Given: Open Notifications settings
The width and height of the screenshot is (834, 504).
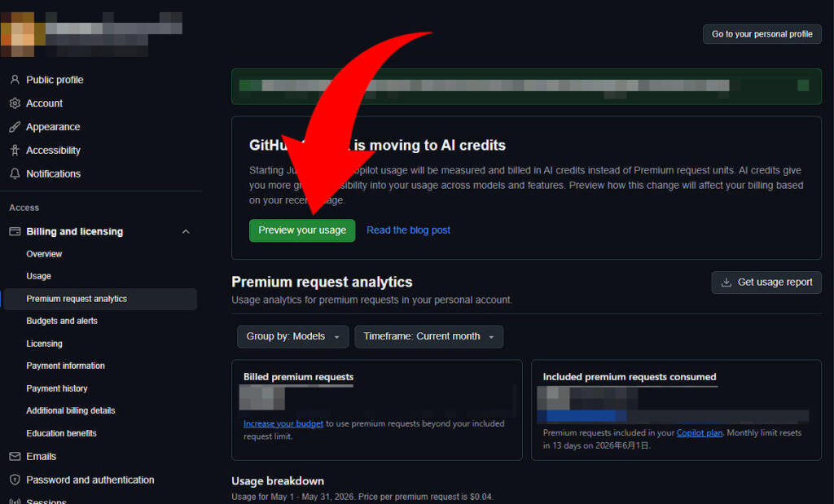Looking at the screenshot, I should pos(53,174).
